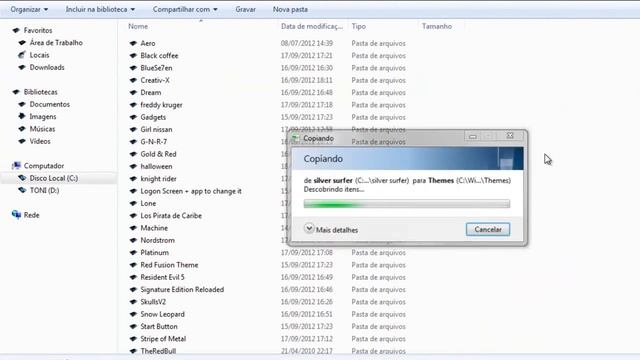The width and height of the screenshot is (640, 360).
Task: Click the Girl nissan folder icon
Action: (133, 129)
